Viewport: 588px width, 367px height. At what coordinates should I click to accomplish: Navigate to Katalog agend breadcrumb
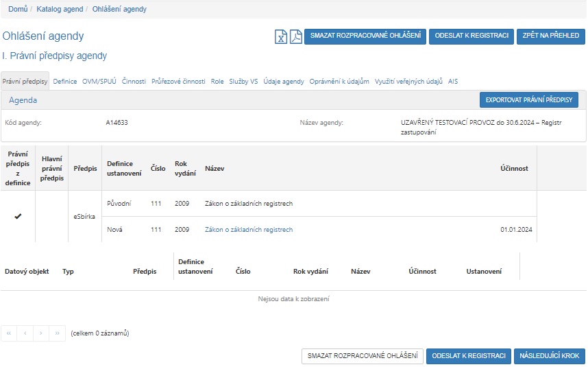click(x=60, y=10)
